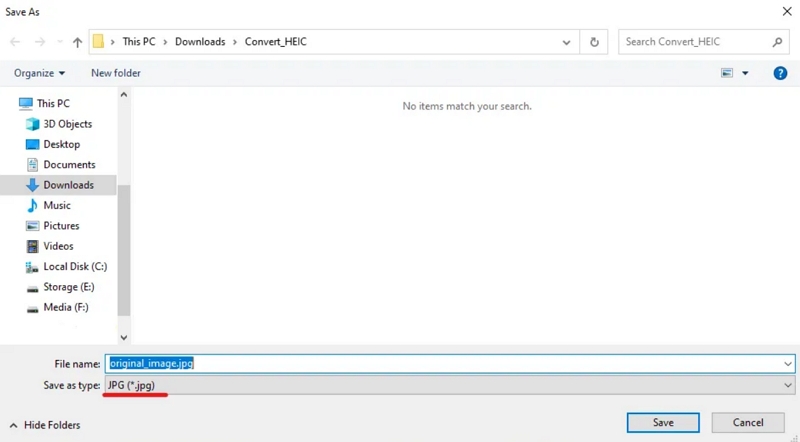
Task: Refresh the Convert_HEIC folder
Action: point(594,42)
